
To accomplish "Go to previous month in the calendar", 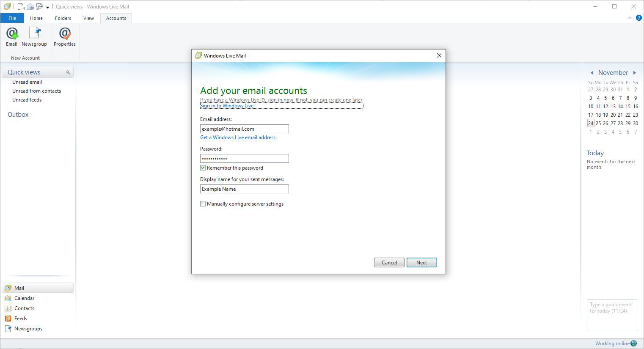I will [592, 73].
